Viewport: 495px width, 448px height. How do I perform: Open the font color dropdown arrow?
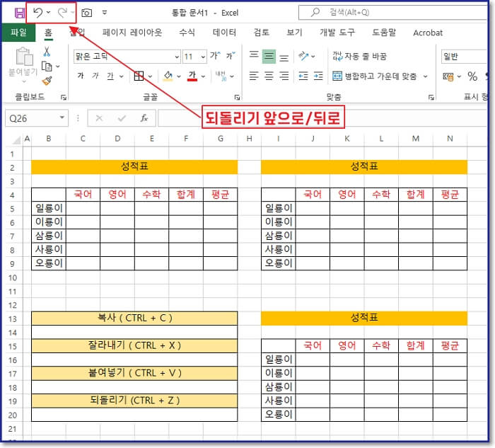pyautogui.click(x=204, y=76)
